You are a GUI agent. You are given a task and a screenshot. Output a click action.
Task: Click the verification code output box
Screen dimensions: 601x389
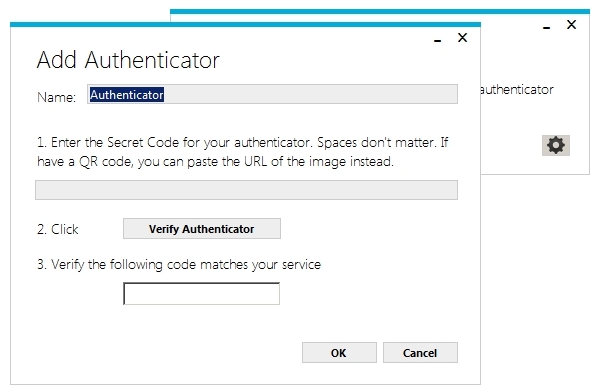[201, 294]
